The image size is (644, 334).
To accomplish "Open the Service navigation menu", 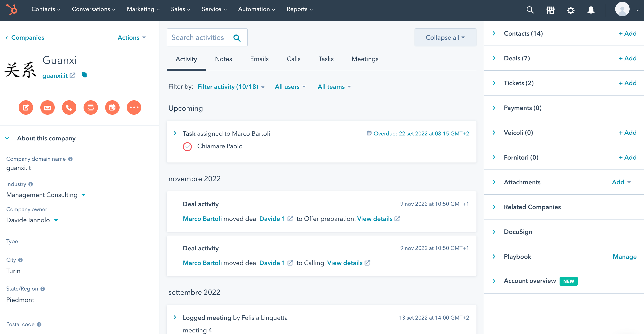I will click(214, 9).
